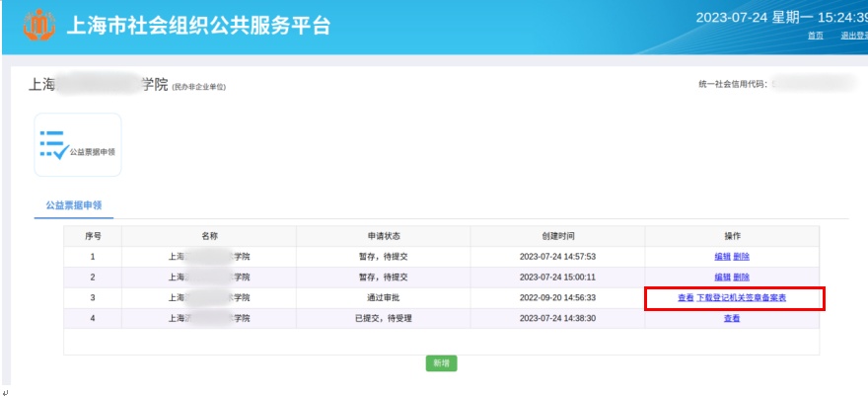Viewport: 868px width, 397px height.
Task: Click the 申请状态 column header
Action: (383, 236)
